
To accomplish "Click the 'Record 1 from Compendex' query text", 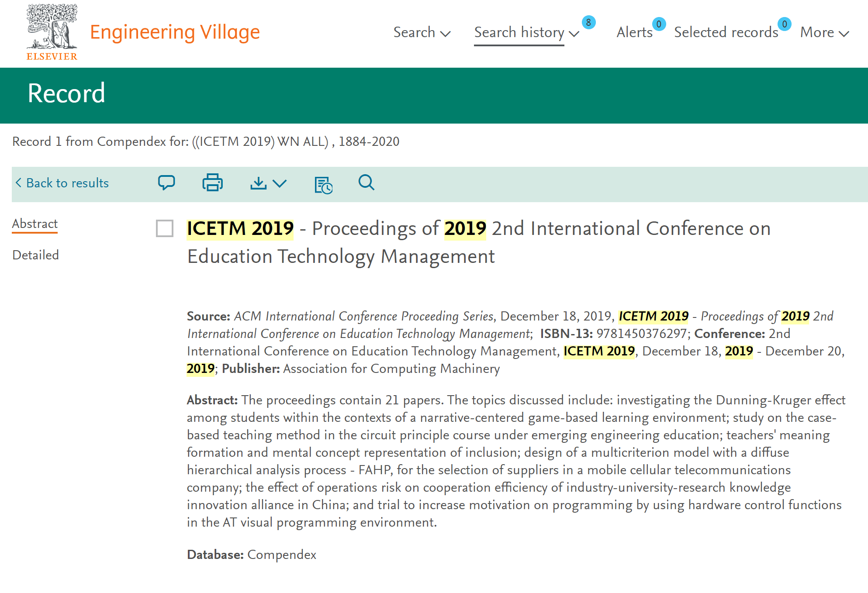I will pos(206,141).
